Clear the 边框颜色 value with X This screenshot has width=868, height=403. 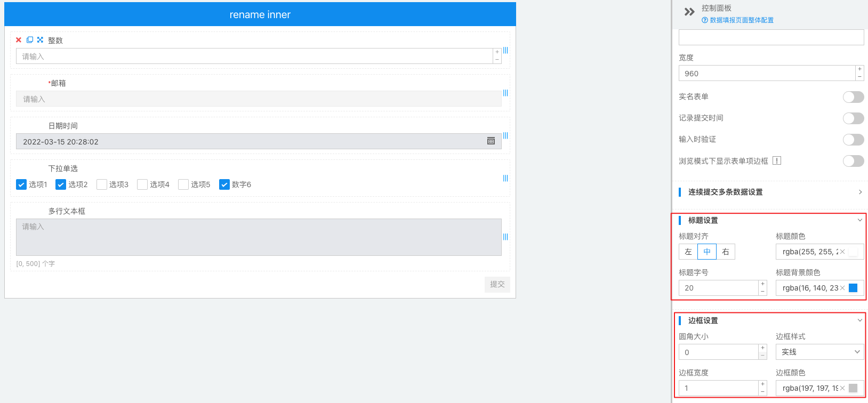[x=842, y=388]
